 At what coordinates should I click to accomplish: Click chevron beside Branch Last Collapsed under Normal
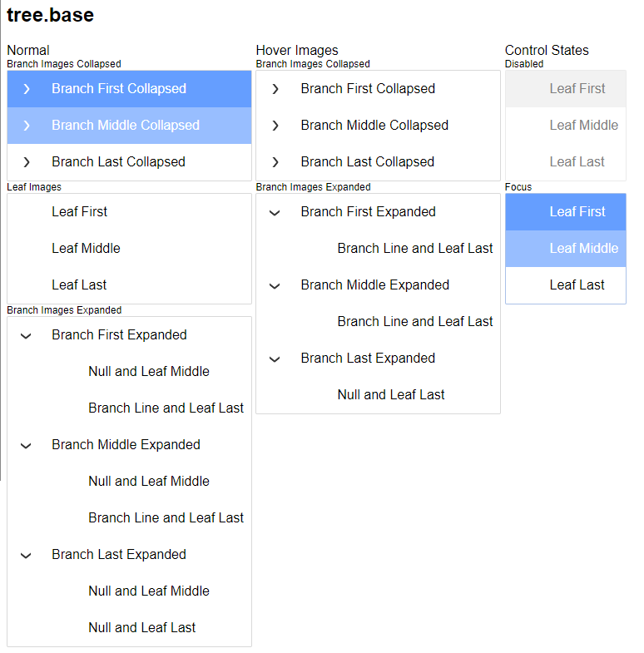(x=27, y=162)
